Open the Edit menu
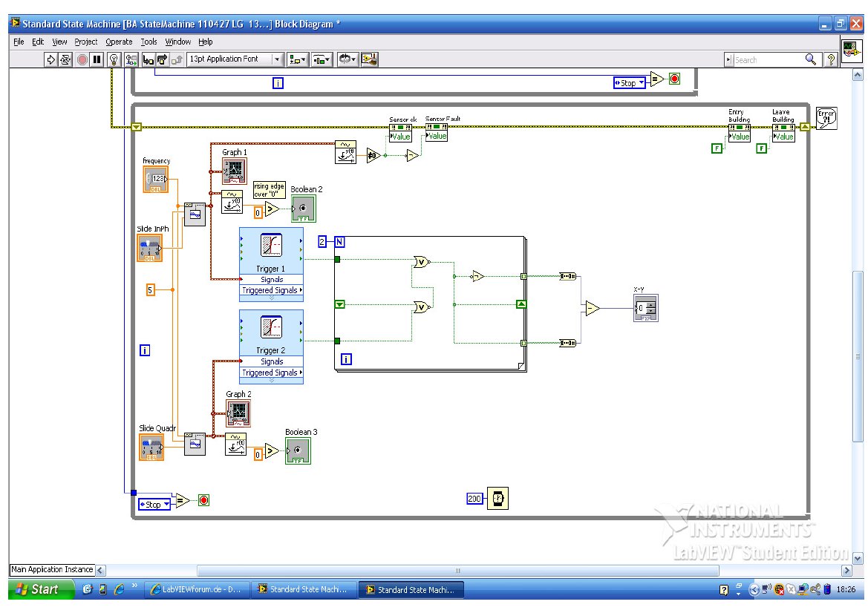Screen dimensions: 868x613 tap(38, 42)
